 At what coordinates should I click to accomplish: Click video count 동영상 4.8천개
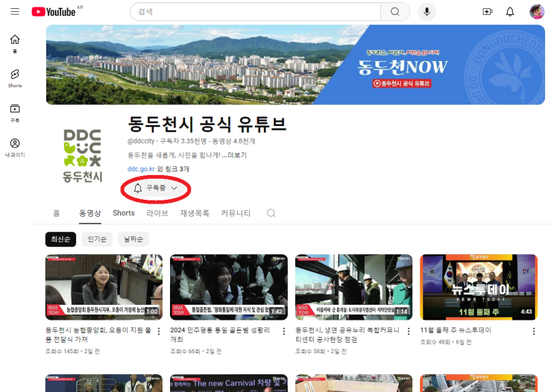233,141
